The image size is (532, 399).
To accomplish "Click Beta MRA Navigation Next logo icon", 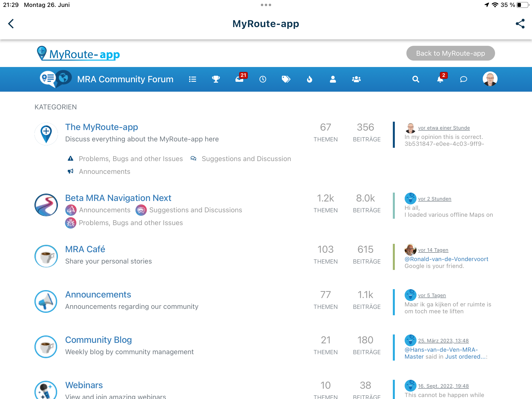I will point(46,205).
